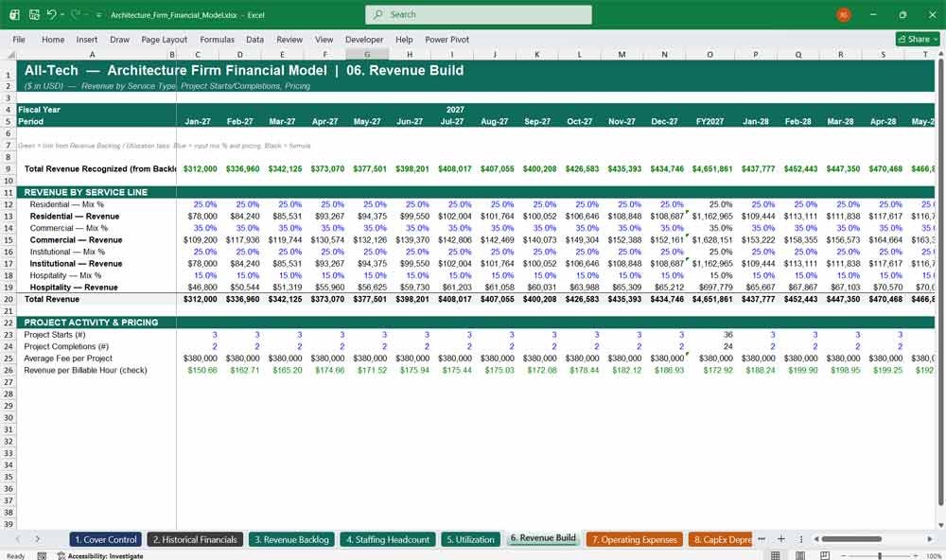Open the Home ribbon tab

53,39
